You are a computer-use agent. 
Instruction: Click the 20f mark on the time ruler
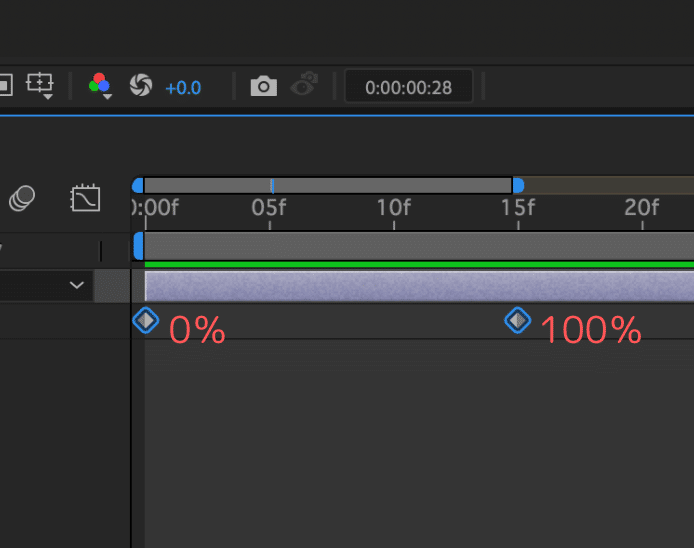pos(642,209)
